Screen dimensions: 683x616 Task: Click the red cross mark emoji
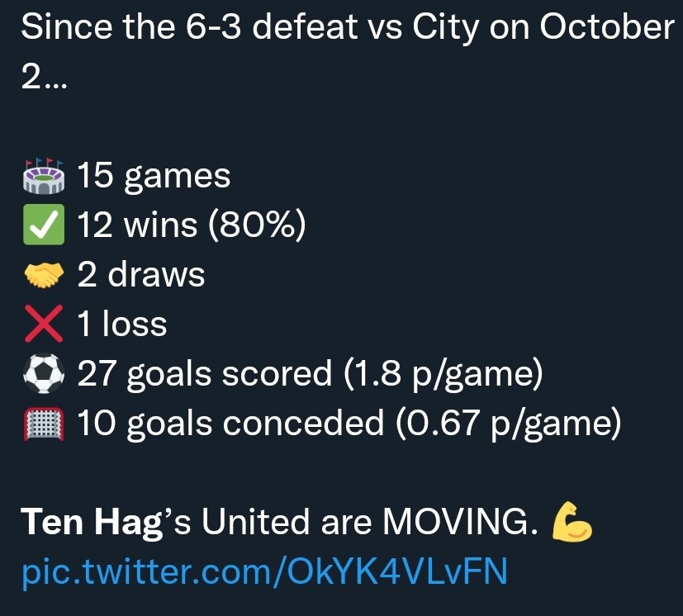click(x=45, y=325)
